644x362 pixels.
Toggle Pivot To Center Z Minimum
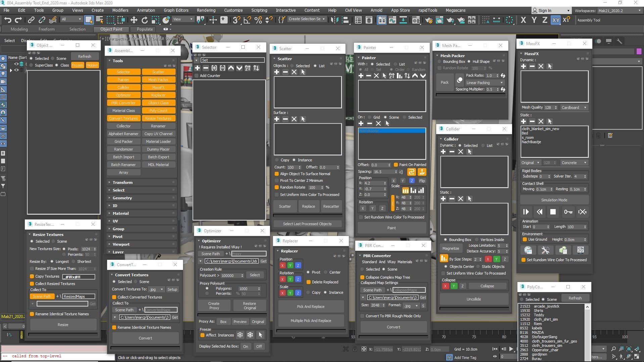coord(277,180)
